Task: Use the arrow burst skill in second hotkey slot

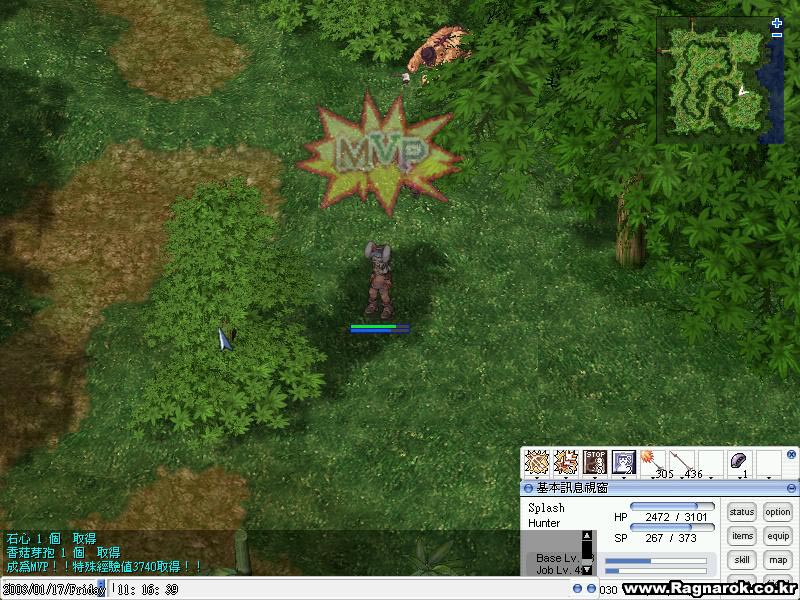Action: [566, 462]
